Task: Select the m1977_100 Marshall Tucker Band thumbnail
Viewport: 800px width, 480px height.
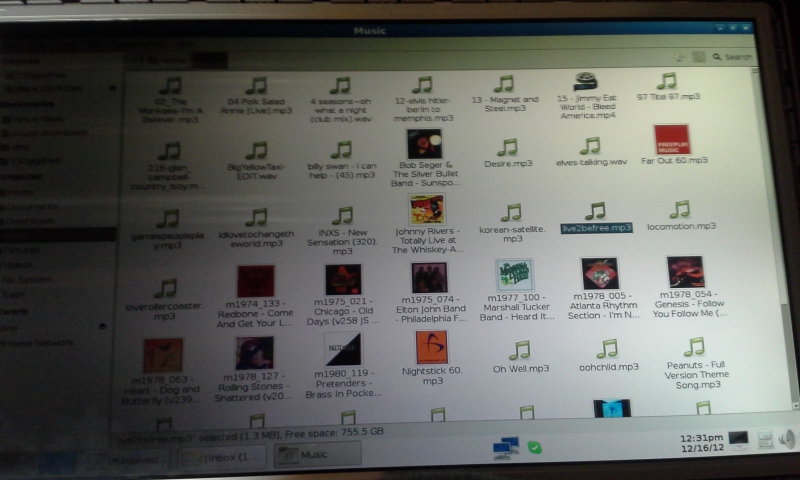Action: pos(514,275)
